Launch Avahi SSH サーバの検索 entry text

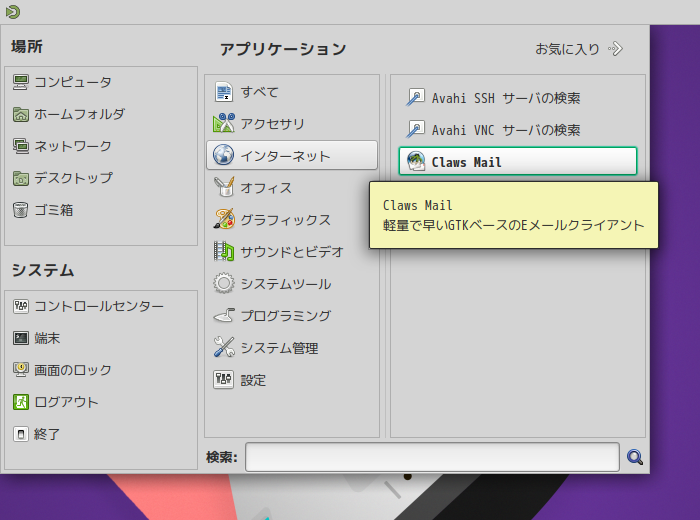(506, 98)
